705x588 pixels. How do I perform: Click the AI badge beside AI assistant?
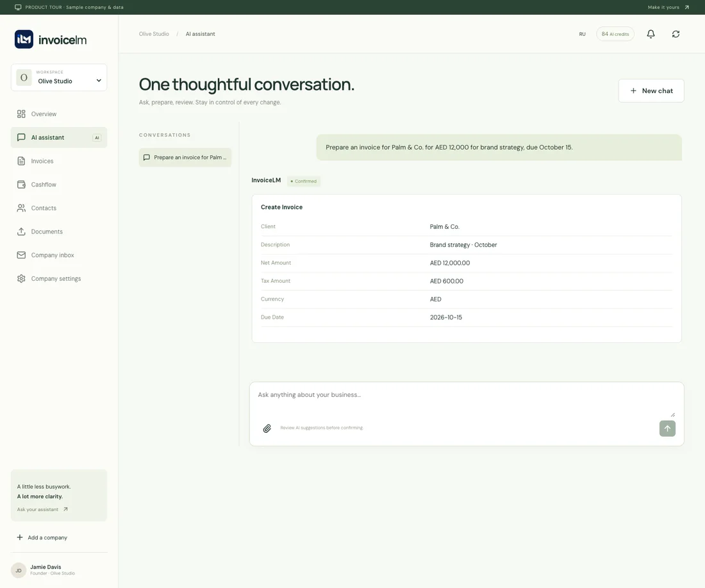[97, 138]
